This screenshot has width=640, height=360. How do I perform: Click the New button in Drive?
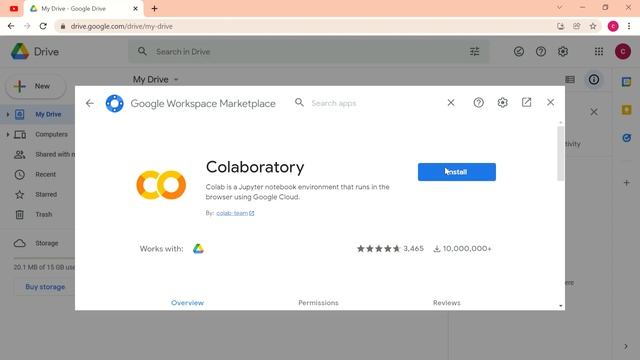(x=36, y=86)
